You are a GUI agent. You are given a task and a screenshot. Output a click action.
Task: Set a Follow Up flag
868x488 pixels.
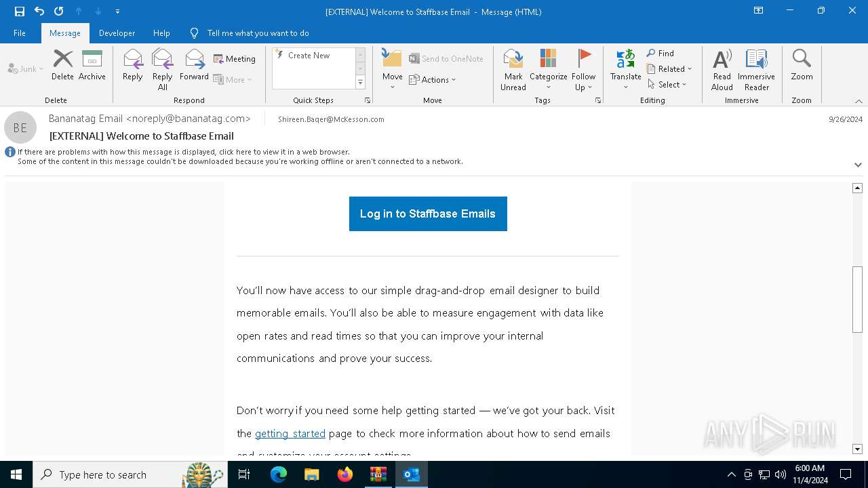point(583,69)
